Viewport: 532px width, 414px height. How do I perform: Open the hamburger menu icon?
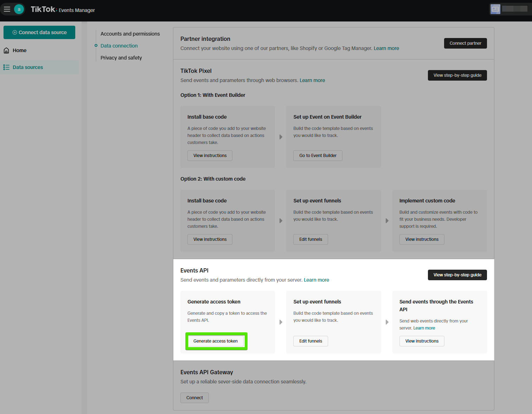tap(7, 9)
